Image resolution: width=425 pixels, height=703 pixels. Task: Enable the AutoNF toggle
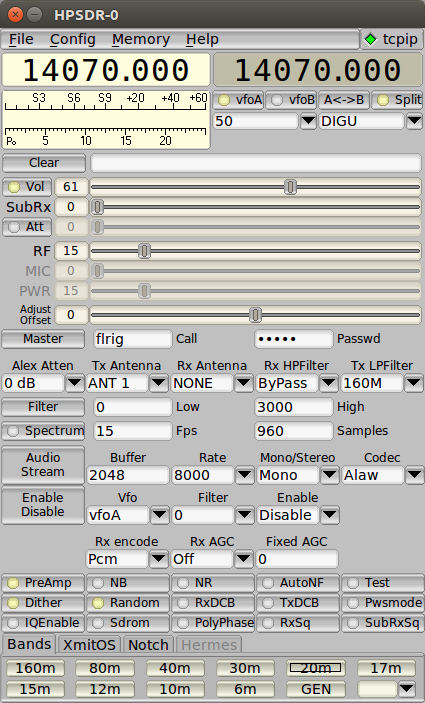tap(298, 583)
